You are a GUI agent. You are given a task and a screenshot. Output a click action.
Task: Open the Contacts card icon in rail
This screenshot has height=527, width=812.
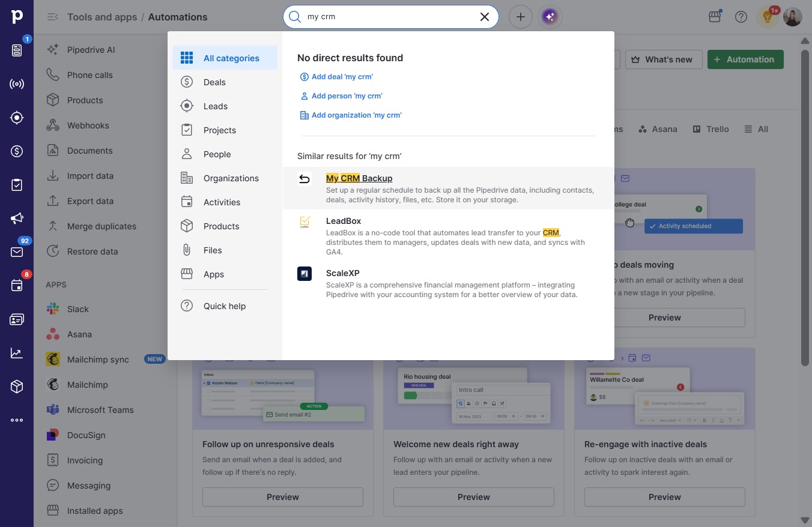tap(17, 319)
